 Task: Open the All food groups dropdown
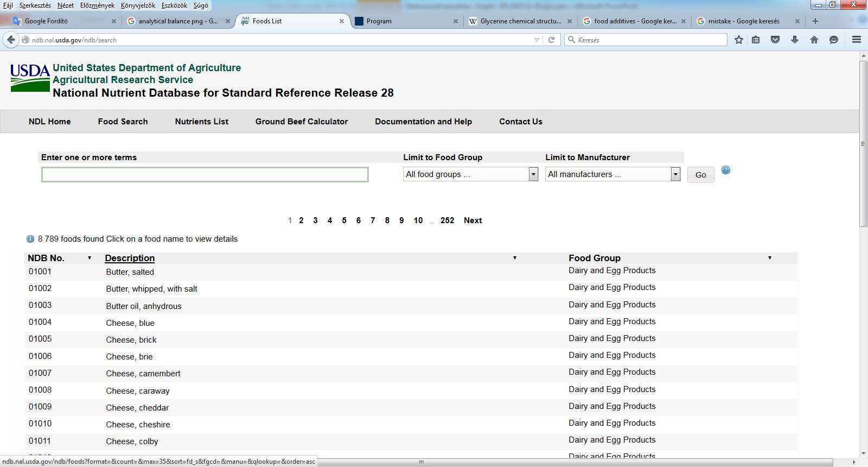click(470, 174)
